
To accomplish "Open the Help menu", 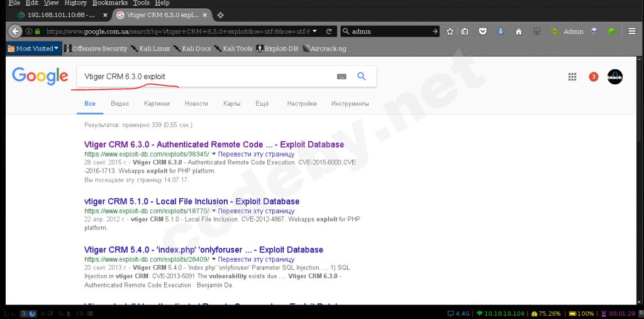I will click(162, 3).
